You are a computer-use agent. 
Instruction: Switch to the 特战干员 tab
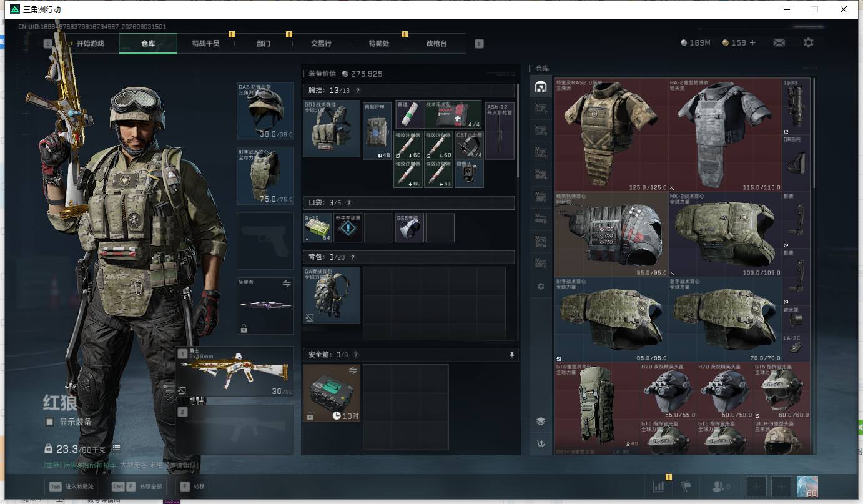click(x=205, y=43)
